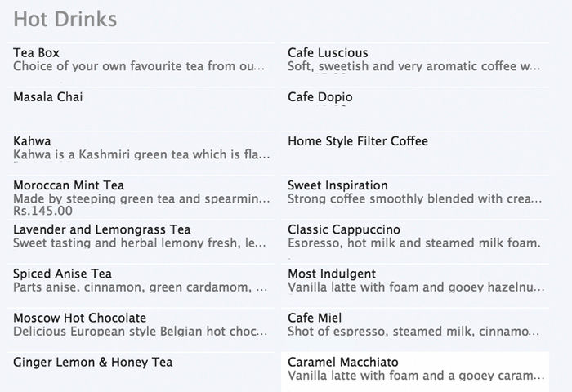
Task: Choose Moroccan Mint Tea priced Rs.145.00
Action: click(141, 198)
